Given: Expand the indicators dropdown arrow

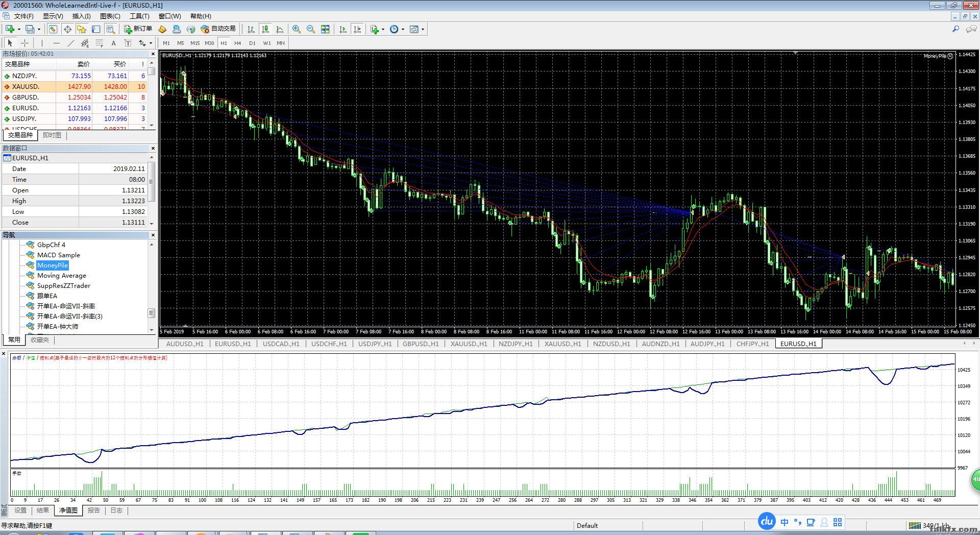Looking at the screenshot, I should 383,29.
